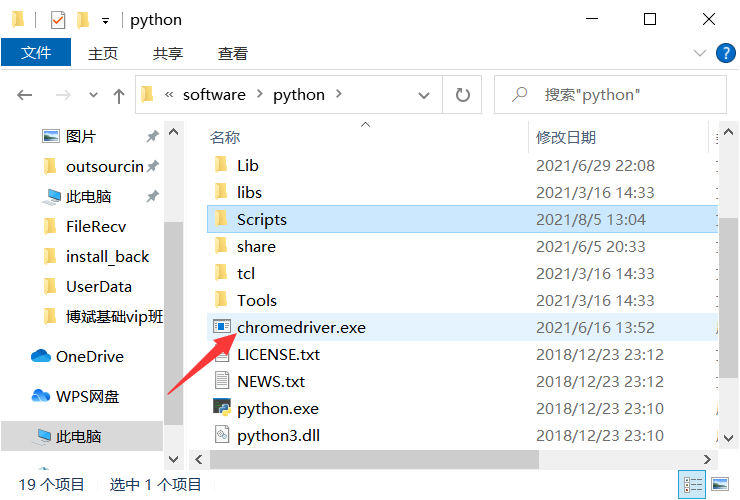Click the folder icon in address bar
Screen dimensions: 740x500
point(148,94)
